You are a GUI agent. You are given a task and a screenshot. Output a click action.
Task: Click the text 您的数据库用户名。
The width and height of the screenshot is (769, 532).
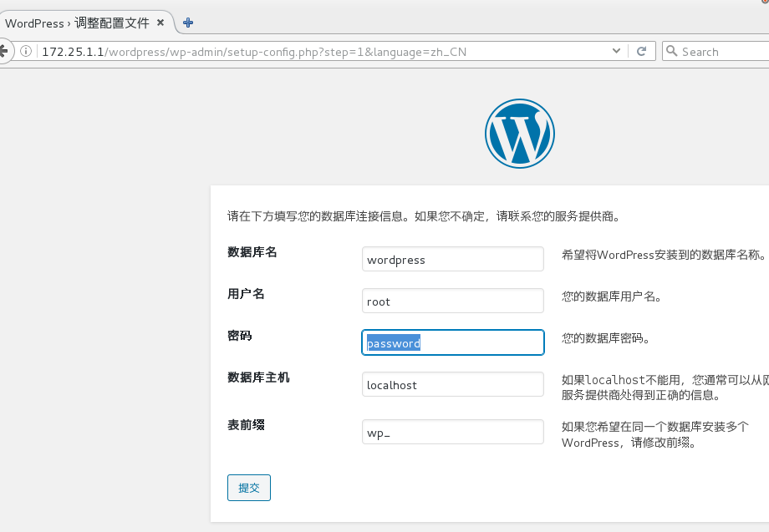click(612, 296)
